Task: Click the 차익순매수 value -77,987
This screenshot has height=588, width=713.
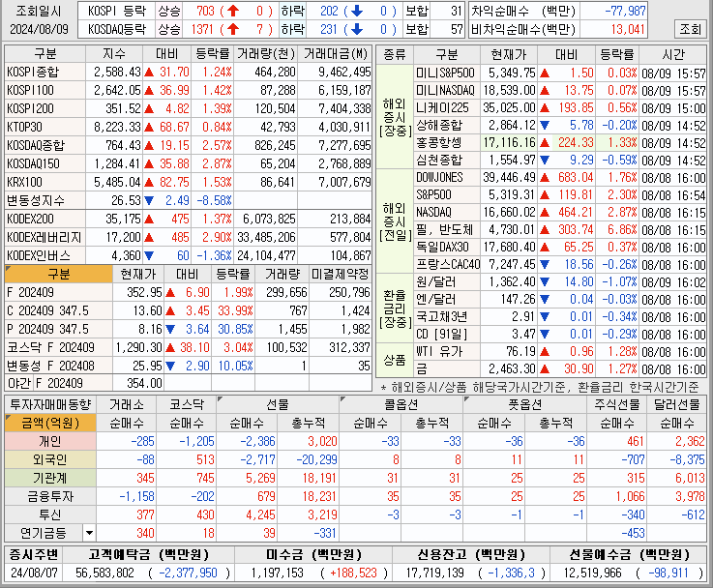Action: 625,11
